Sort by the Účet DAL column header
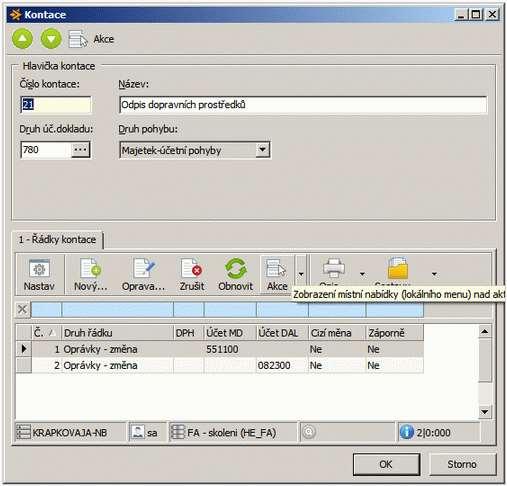Viewport: 507px width, 486px height. click(x=282, y=333)
